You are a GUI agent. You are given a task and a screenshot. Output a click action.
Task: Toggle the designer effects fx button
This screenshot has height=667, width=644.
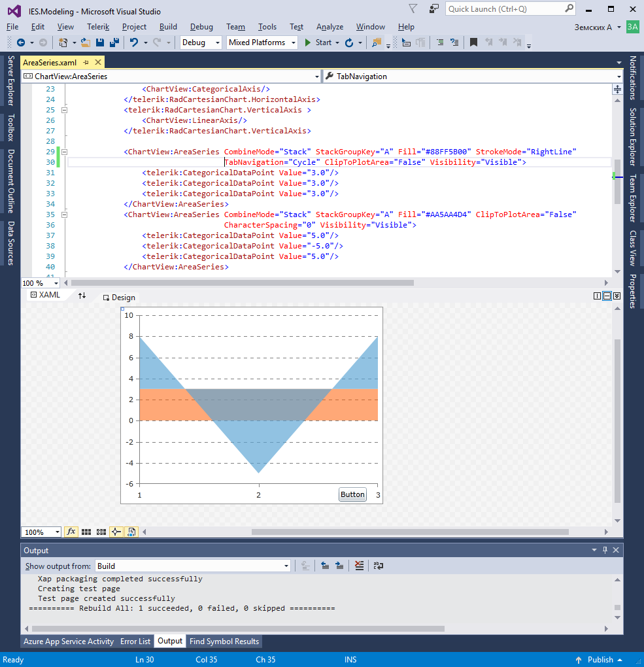pyautogui.click(x=71, y=532)
